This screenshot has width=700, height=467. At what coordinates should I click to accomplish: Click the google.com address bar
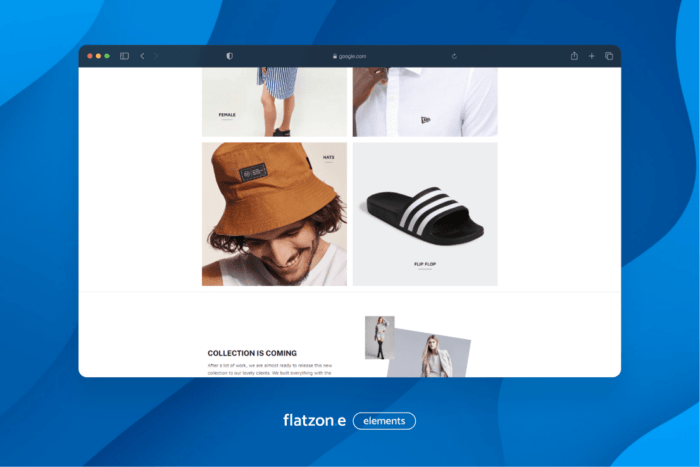(349, 56)
